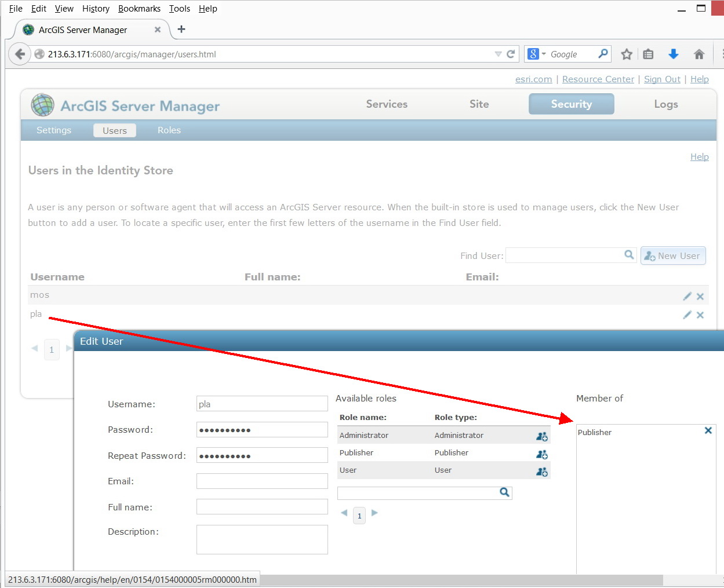Close the ArcGIS Server Manager tab
The width and height of the screenshot is (724, 588).
click(158, 30)
